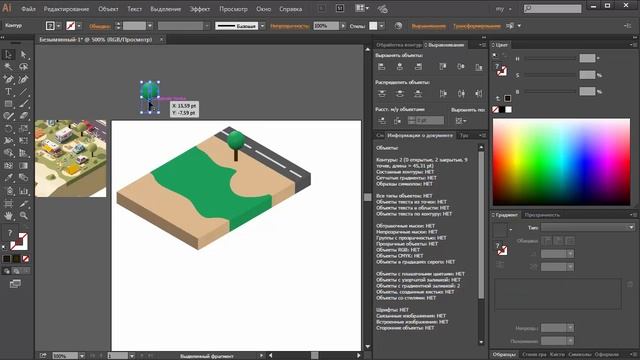Open the Окно menu
Image resolution: width=640 pixels, height=360 pixels.
click(x=264, y=9)
